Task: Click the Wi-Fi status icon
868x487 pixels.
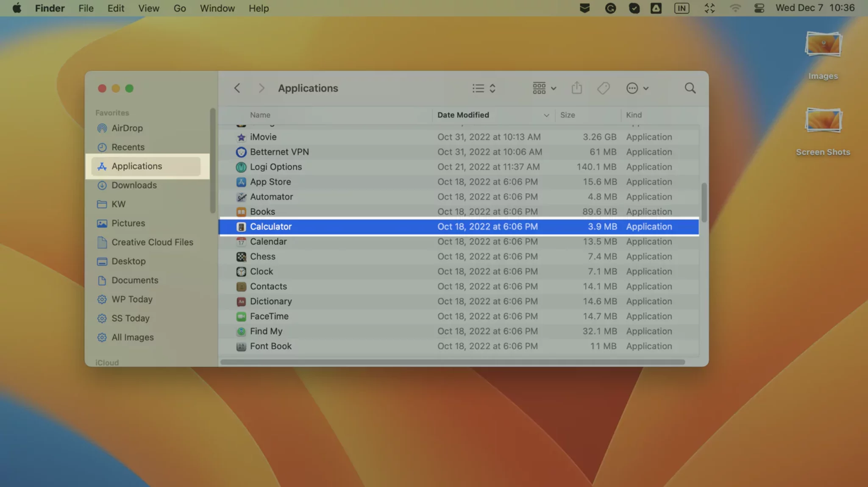Action: 735,8
